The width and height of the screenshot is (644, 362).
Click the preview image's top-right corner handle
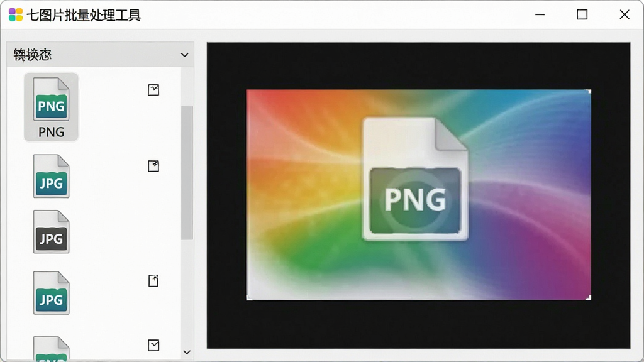coord(589,92)
